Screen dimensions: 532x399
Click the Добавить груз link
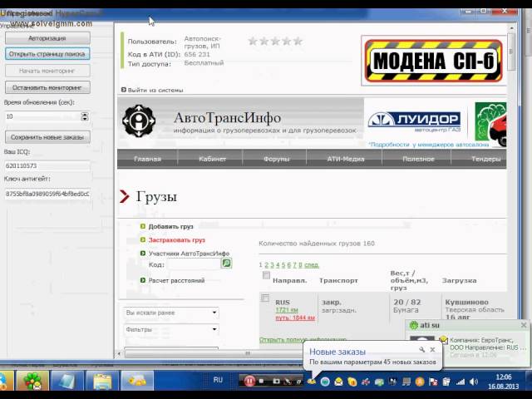click(x=170, y=226)
